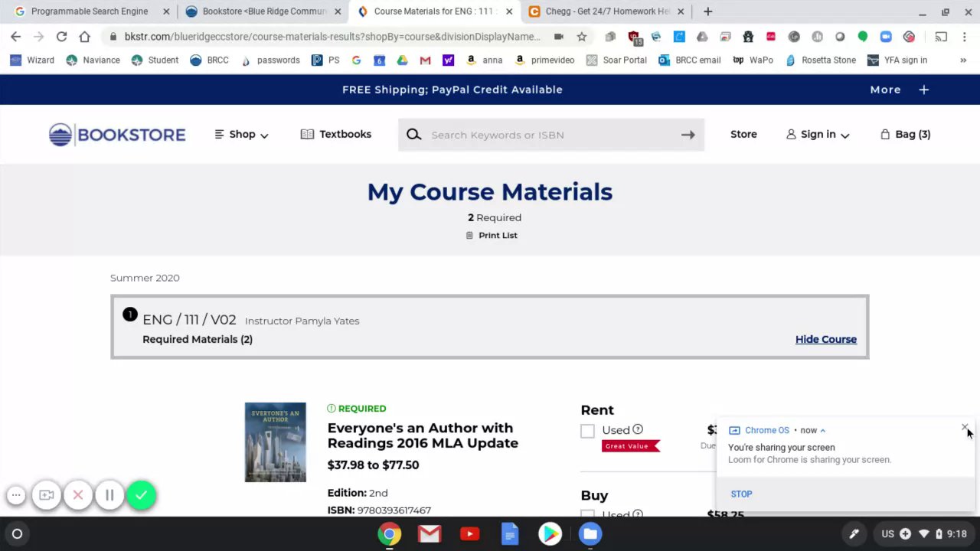Click the ChromeOS launcher circle
Image resolution: width=980 pixels, height=551 pixels.
pyautogui.click(x=17, y=534)
